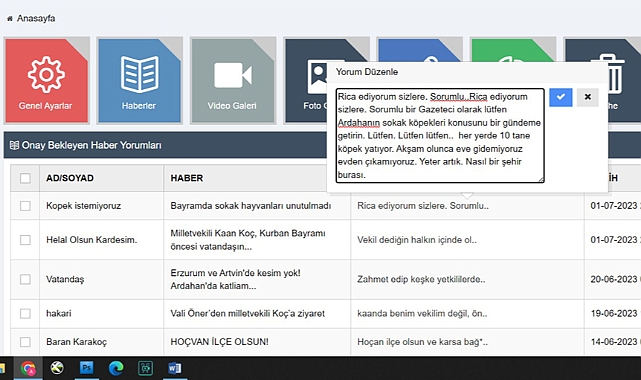Open the Video Galeri camera tile
This screenshot has height=380, width=641.
pyautogui.click(x=233, y=80)
